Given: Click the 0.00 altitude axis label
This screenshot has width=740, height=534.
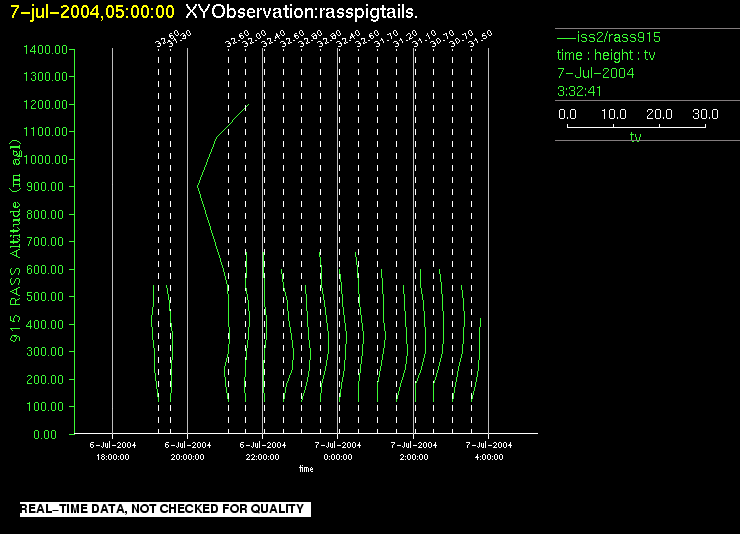Looking at the screenshot, I should (45, 434).
